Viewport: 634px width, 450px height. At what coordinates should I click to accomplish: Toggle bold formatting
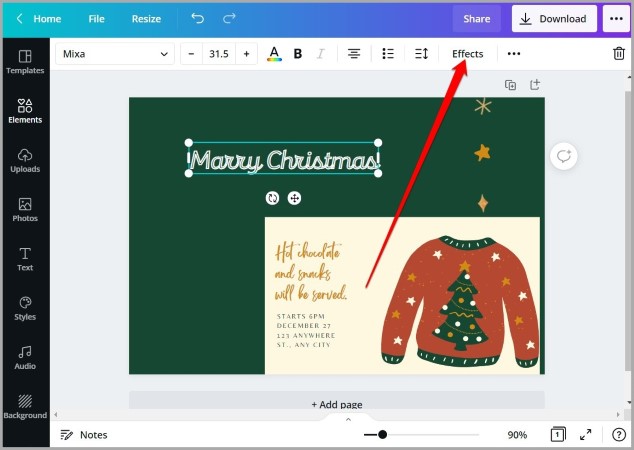point(298,53)
